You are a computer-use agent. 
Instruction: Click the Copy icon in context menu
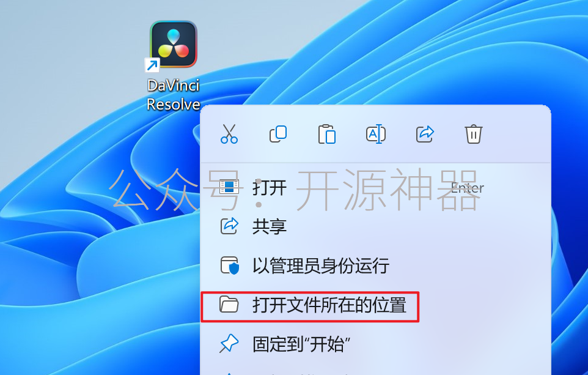click(x=278, y=134)
